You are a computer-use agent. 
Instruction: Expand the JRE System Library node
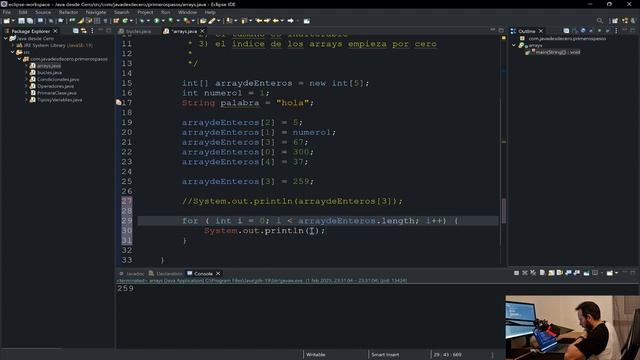tap(13, 45)
